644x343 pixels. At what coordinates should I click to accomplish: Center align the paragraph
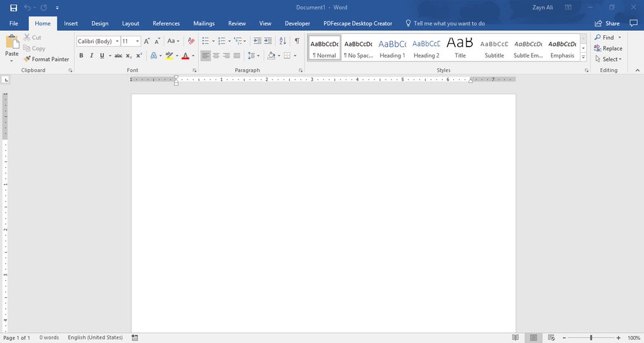pos(216,55)
